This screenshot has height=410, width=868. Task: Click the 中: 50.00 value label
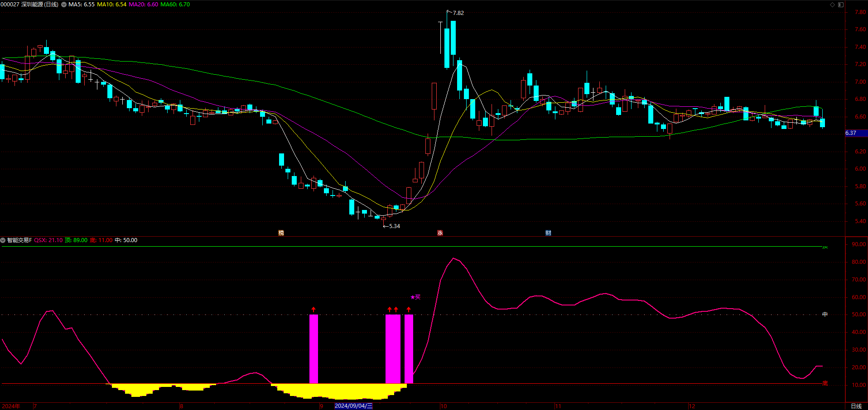coord(126,240)
